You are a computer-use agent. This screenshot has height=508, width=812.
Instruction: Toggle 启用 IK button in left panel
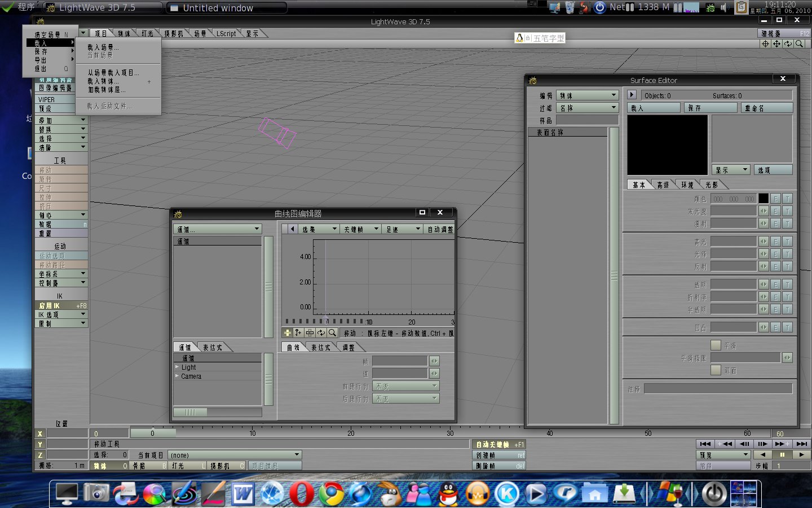pyautogui.click(x=61, y=305)
